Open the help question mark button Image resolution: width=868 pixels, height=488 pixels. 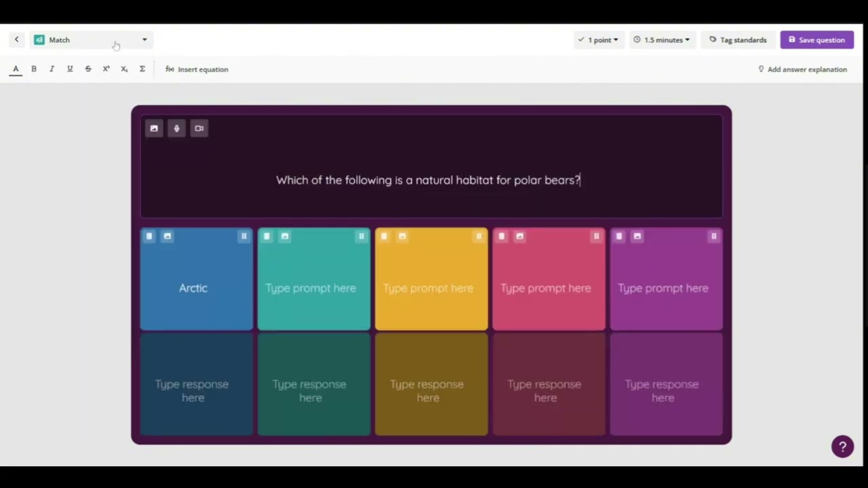[842, 447]
